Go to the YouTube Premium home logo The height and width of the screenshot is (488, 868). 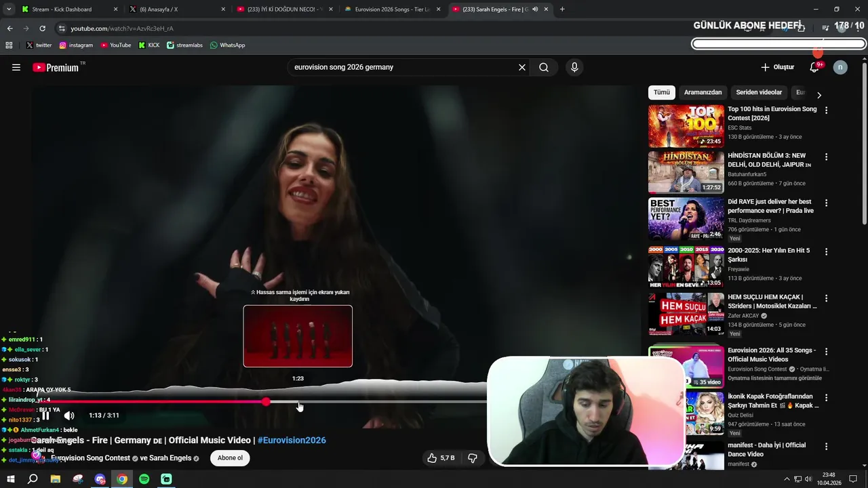[x=56, y=68]
